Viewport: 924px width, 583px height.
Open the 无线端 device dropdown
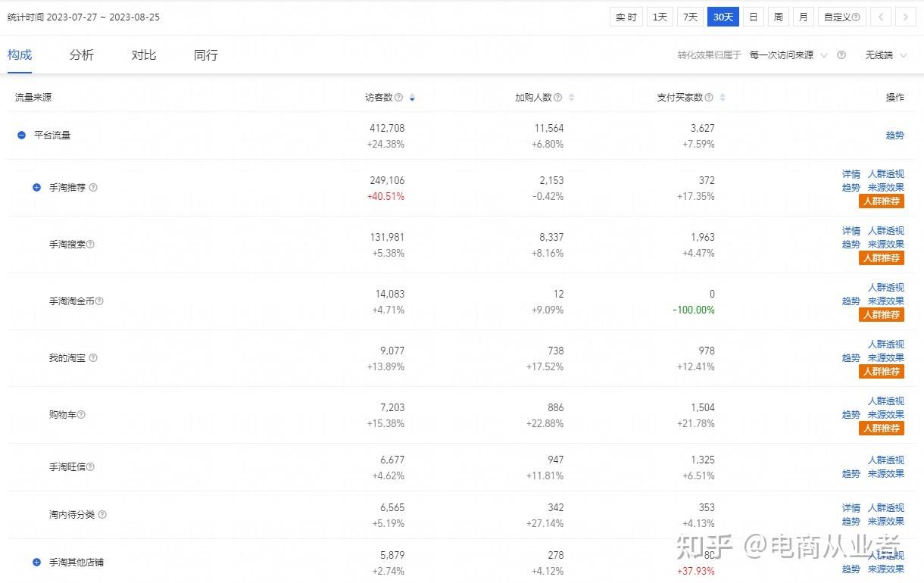[886, 55]
